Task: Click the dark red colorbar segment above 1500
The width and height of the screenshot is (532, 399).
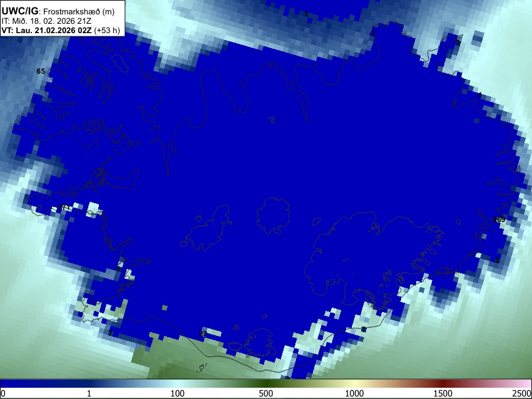Action: (442, 383)
